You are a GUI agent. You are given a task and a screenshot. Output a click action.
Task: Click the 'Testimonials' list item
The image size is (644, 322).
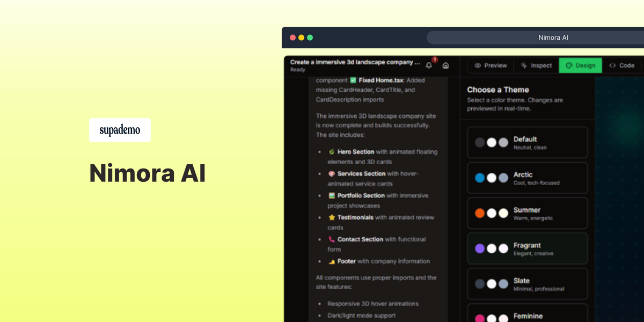381,223
